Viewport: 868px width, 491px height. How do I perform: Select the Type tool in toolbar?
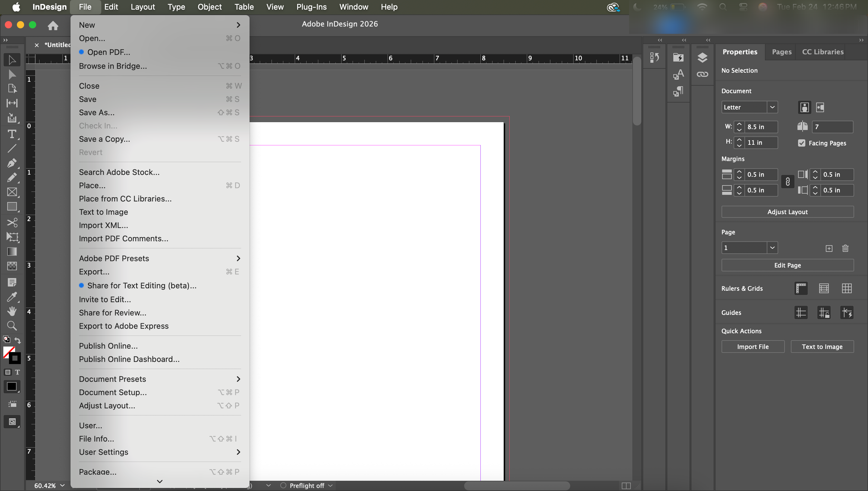12,134
